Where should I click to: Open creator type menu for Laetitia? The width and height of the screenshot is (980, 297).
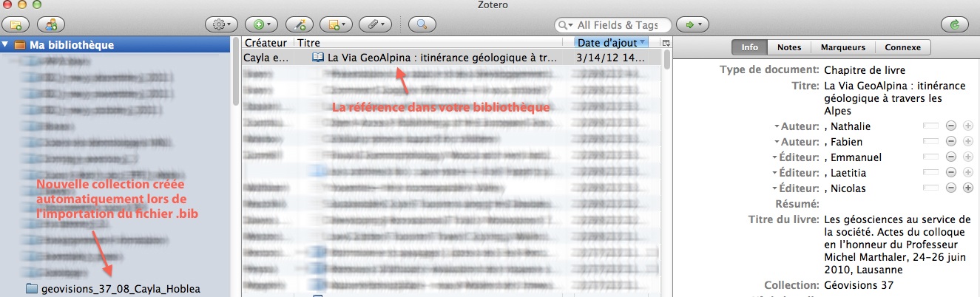click(796, 173)
